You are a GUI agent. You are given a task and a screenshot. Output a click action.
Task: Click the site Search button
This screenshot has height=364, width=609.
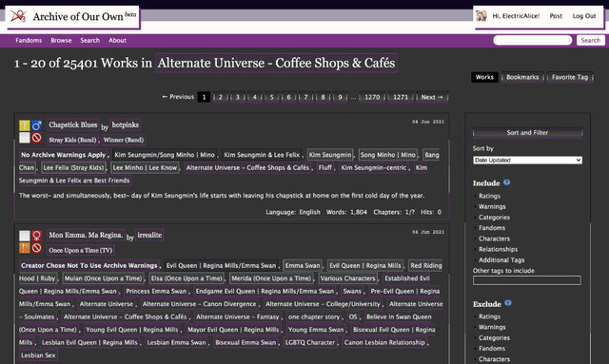(x=590, y=40)
